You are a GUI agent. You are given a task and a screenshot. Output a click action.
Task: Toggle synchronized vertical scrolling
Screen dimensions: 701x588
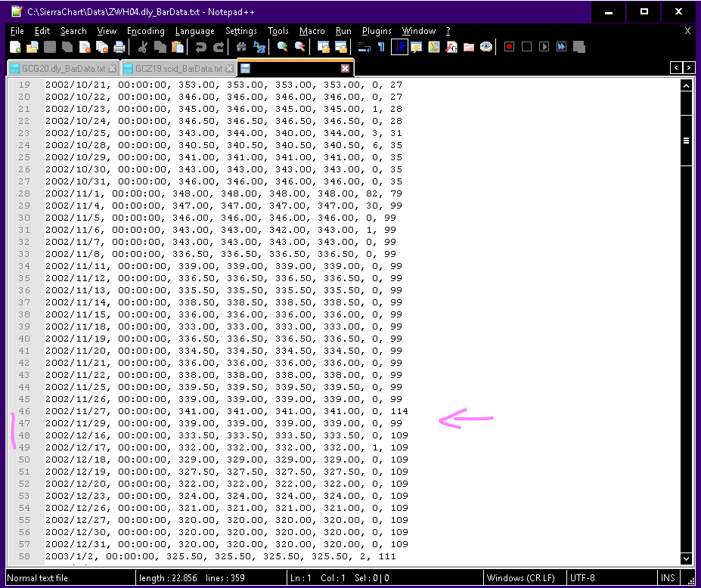coord(323,47)
